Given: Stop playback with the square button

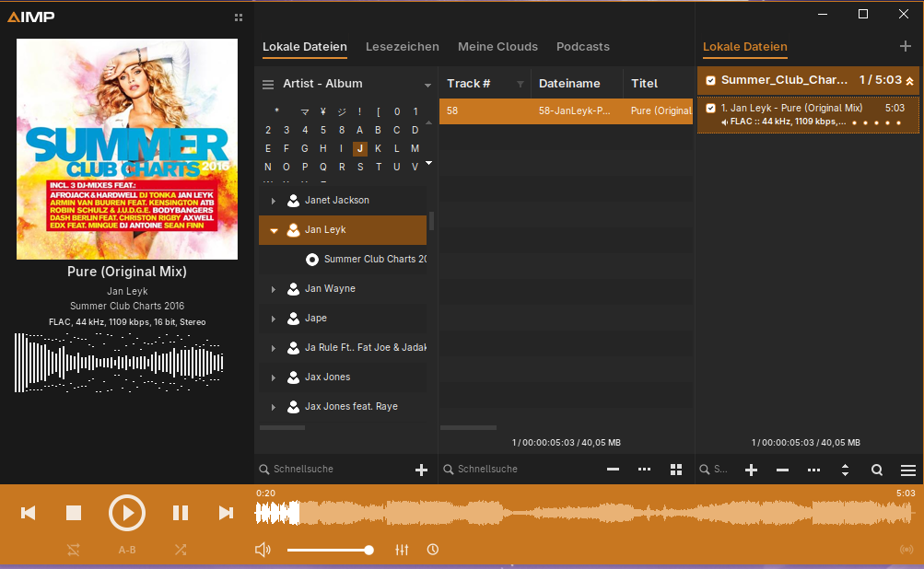Looking at the screenshot, I should pos(74,513).
